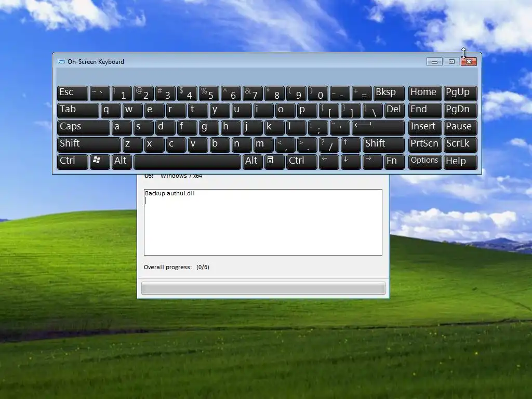The width and height of the screenshot is (532, 399).
Task: Click the On-Screen Keyboard title bar
Action: tap(267, 61)
